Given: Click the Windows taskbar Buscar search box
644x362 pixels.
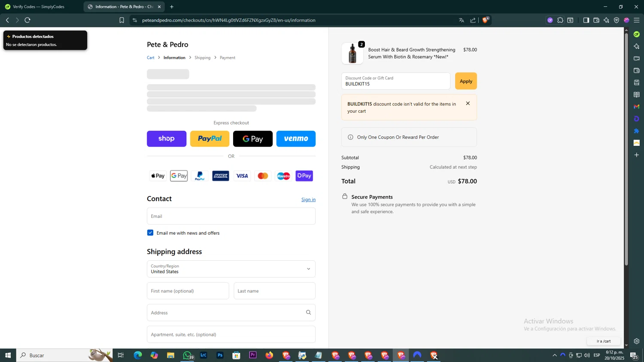Looking at the screenshot, I should 64,355.
